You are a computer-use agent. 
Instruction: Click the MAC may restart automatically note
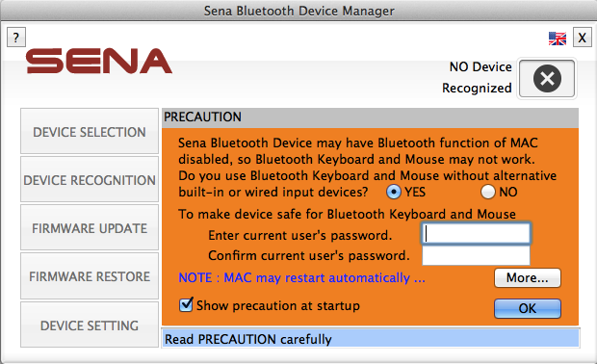(x=302, y=278)
